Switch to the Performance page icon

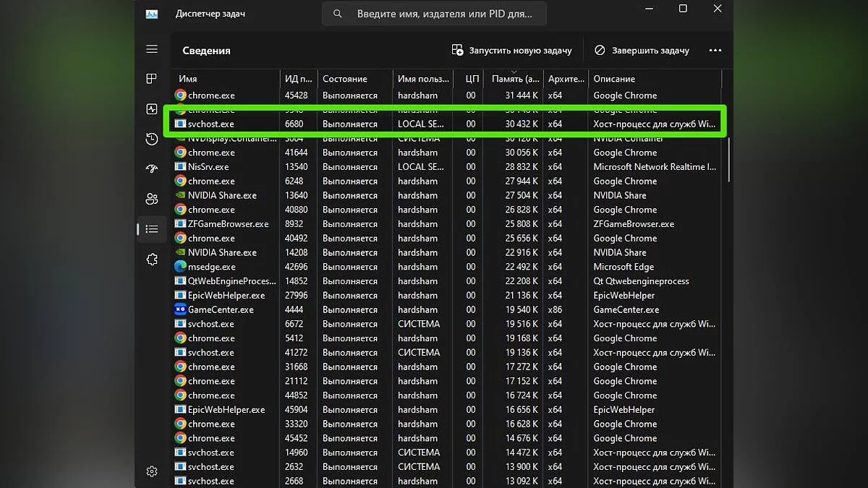click(x=152, y=109)
